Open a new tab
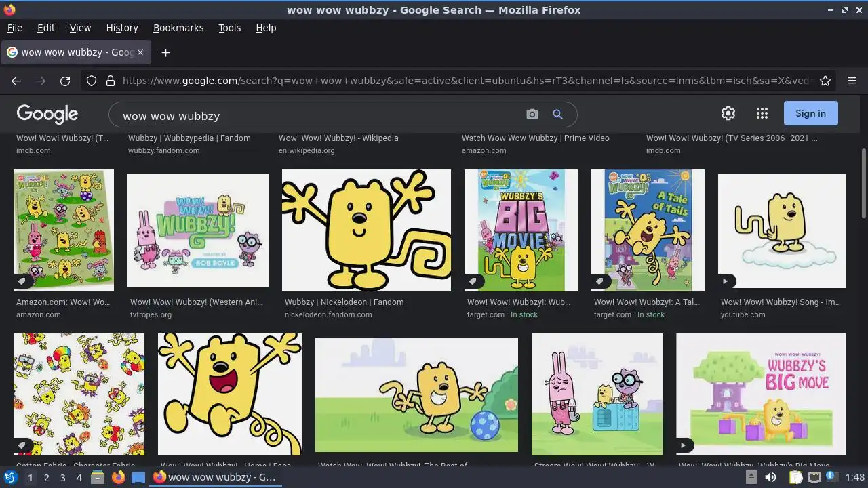This screenshot has width=868, height=488. (165, 52)
